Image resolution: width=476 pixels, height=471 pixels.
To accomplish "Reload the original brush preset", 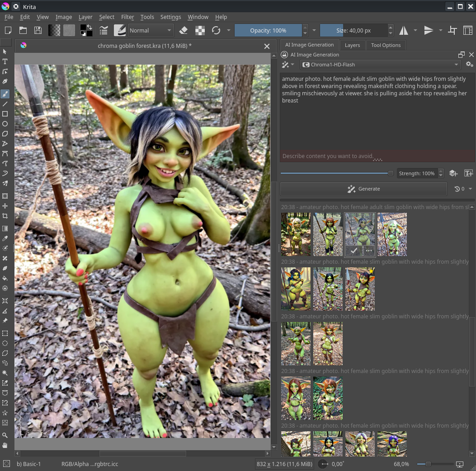I will pos(216,30).
